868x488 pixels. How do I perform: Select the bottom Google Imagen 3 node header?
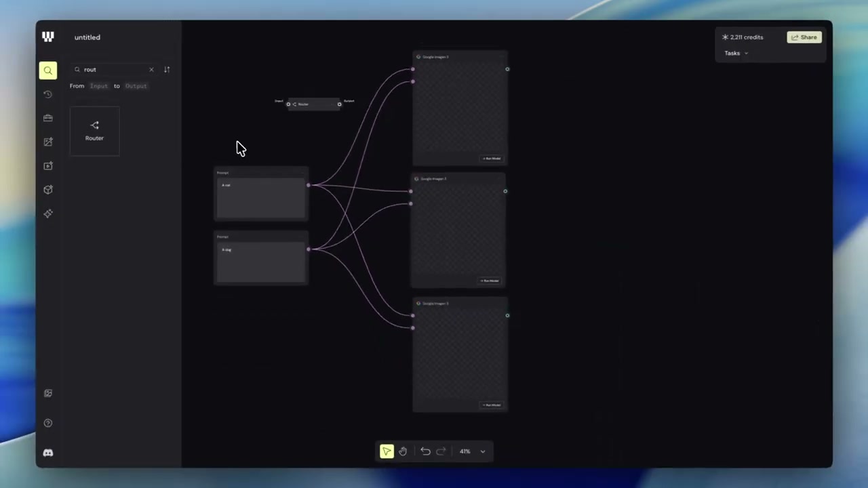460,304
